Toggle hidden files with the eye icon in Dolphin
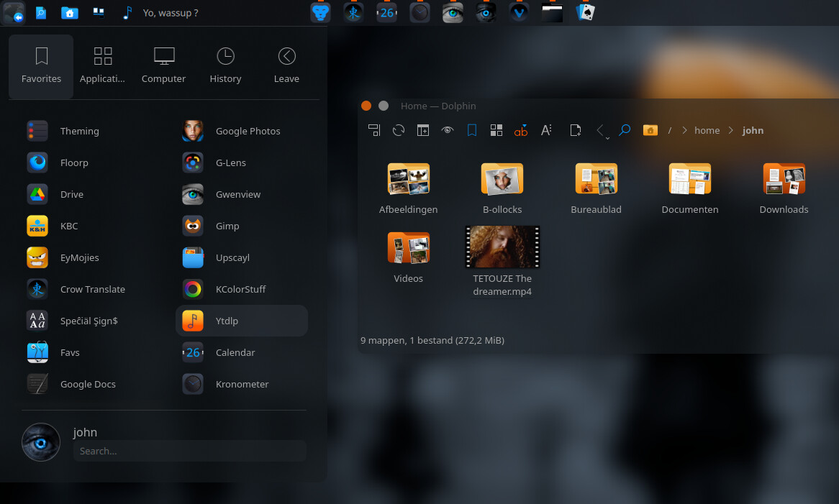This screenshot has width=839, height=504. (x=448, y=130)
